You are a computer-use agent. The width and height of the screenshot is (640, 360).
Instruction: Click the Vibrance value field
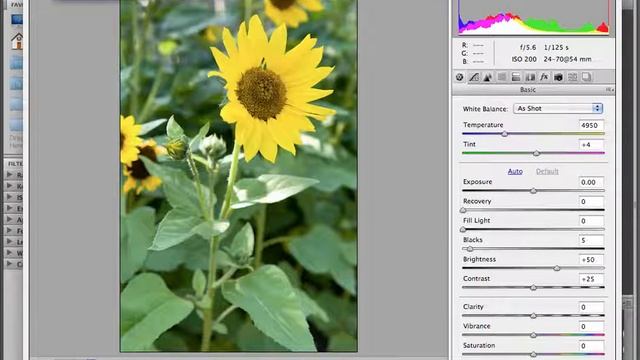(x=591, y=327)
